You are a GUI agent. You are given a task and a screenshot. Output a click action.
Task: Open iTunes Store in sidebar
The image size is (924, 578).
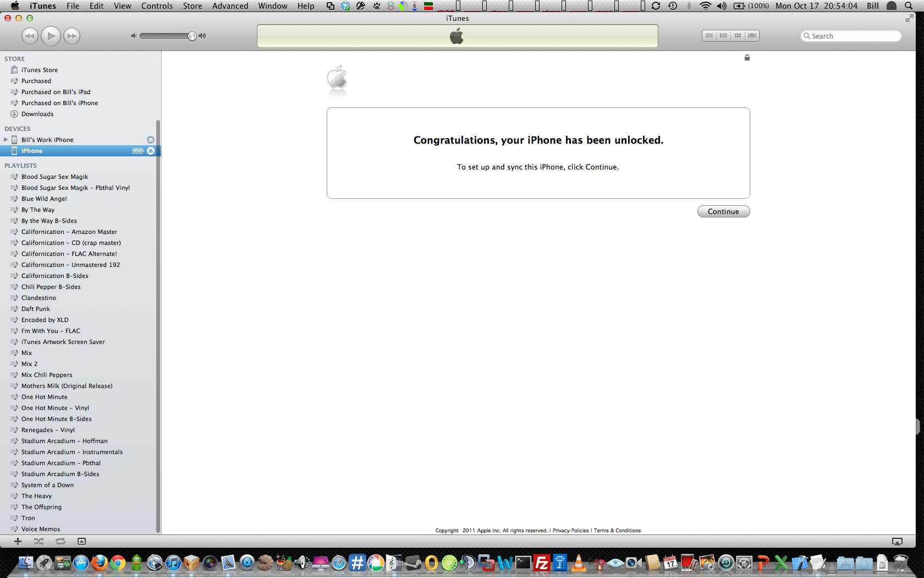coord(40,70)
